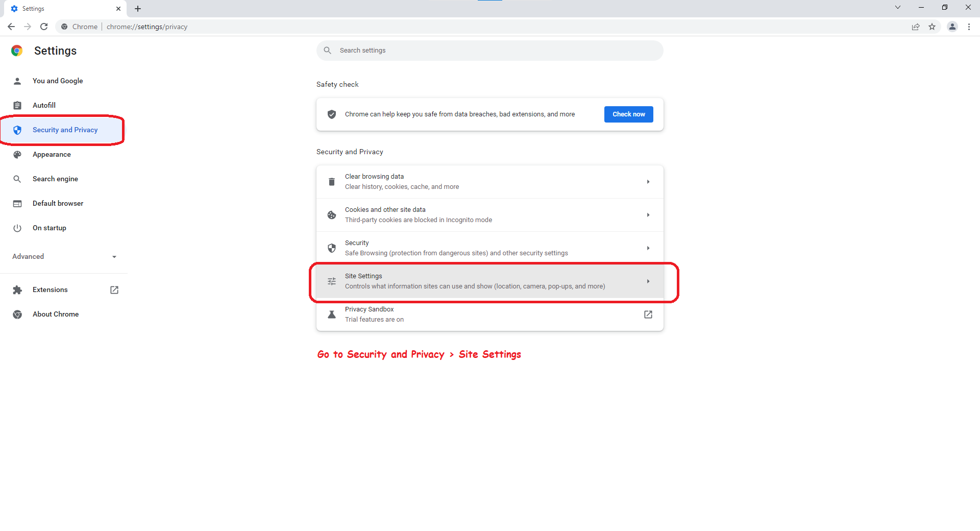Click the share icon in address bar

click(x=916, y=27)
